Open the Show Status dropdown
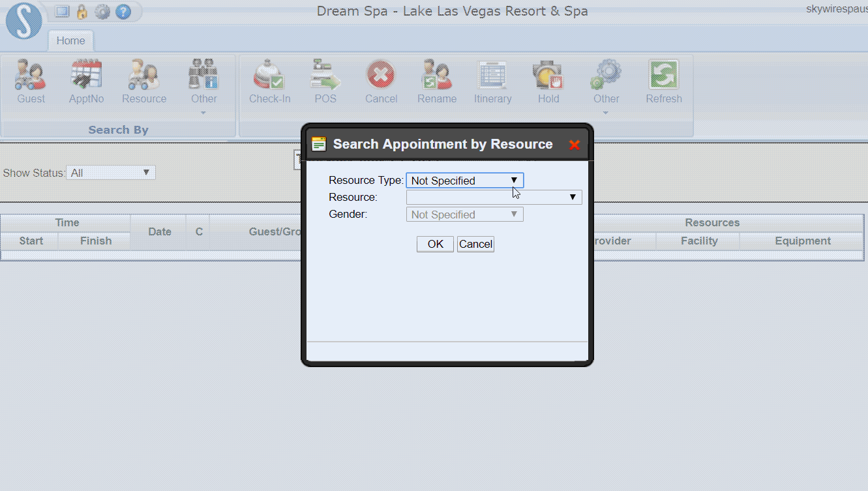Viewport: 868px width, 491px height. point(111,173)
